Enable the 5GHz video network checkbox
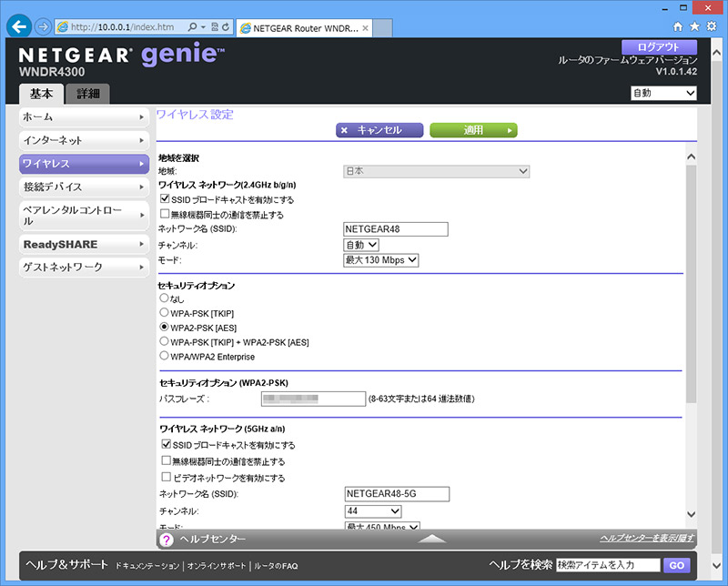 click(x=166, y=478)
